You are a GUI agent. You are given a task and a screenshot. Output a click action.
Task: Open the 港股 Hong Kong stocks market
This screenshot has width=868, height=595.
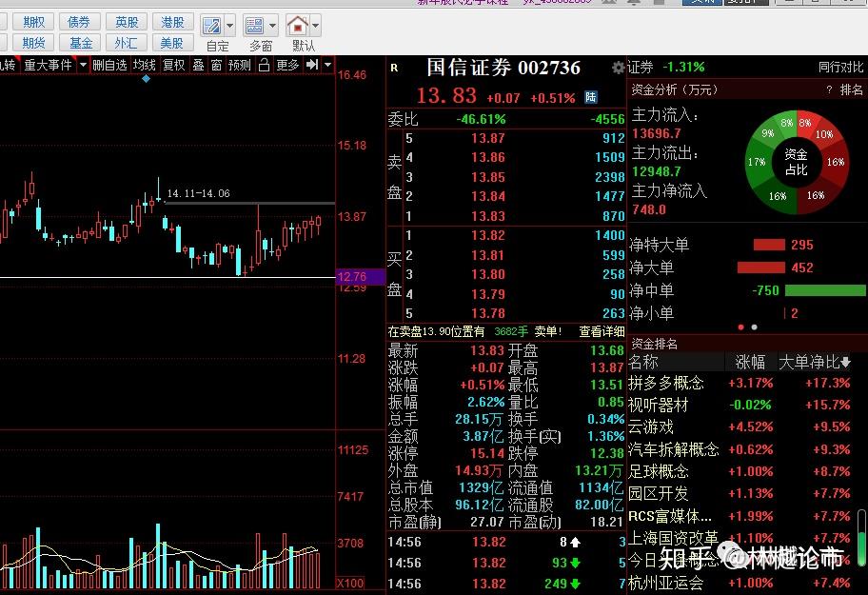[x=172, y=22]
